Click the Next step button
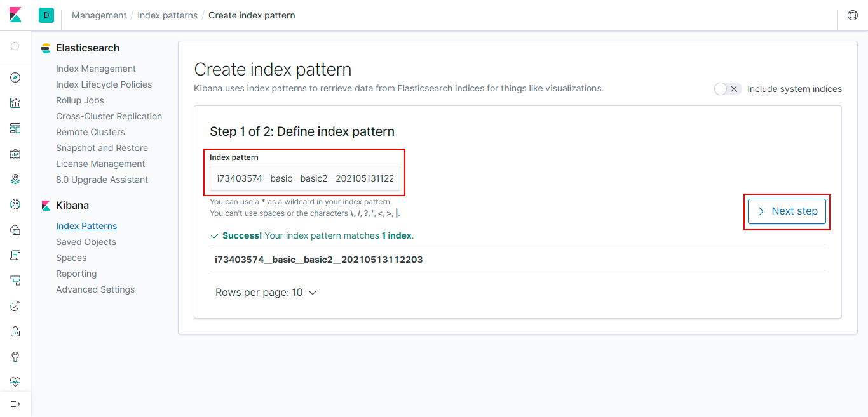Viewport: 868px width, 417px height. [x=787, y=211]
